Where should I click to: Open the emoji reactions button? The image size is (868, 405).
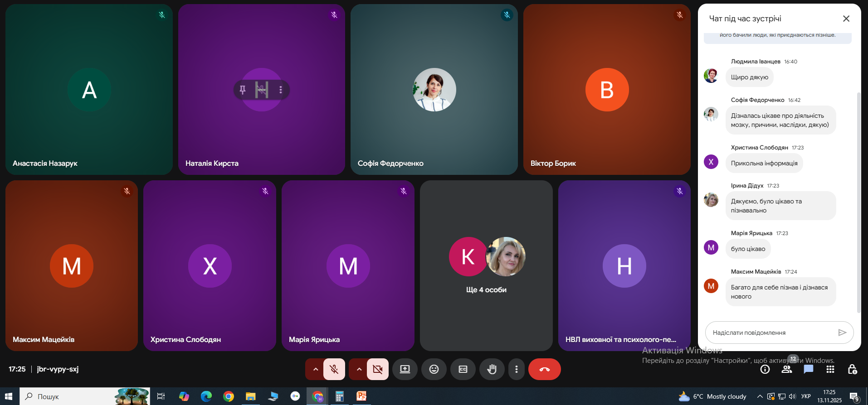434,369
